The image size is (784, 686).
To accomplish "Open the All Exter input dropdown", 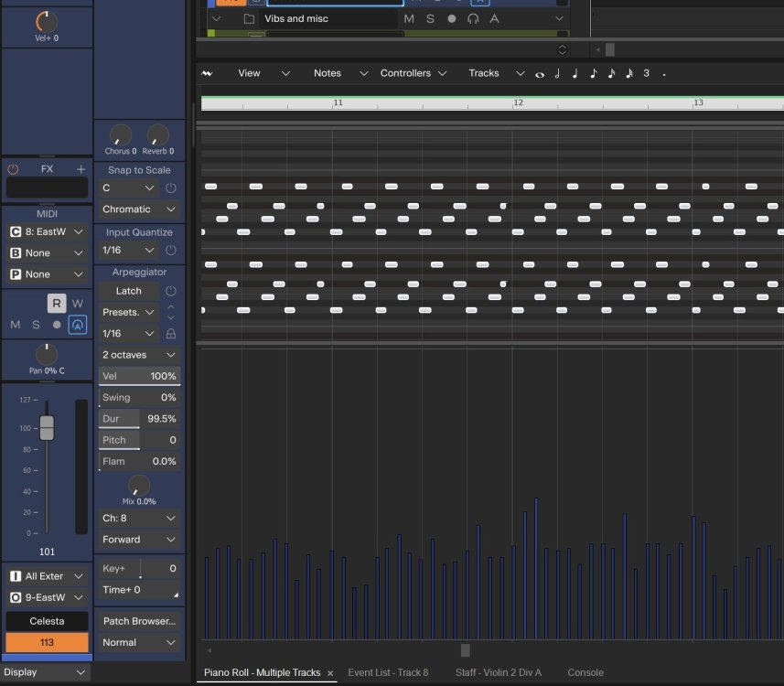I will (47, 576).
